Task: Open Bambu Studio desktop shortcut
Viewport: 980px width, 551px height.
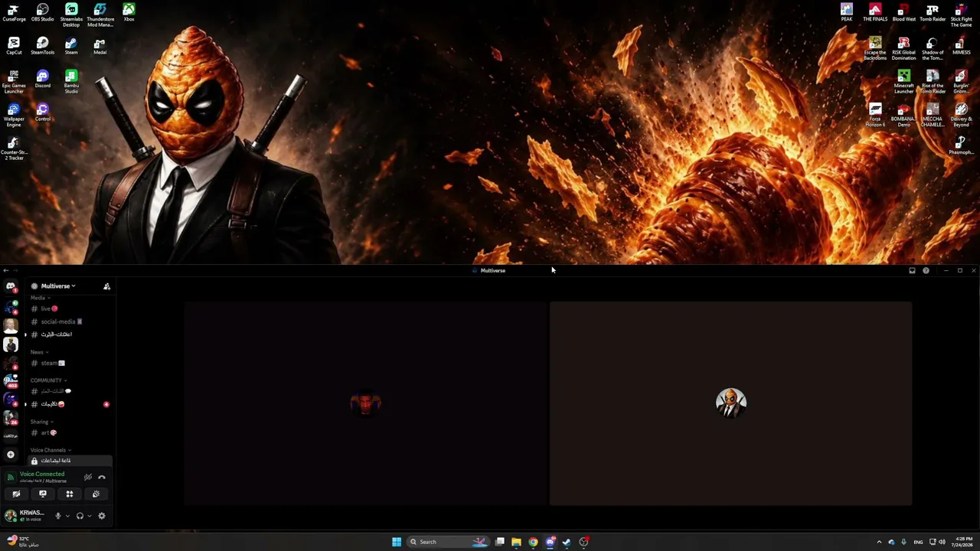Action: click(71, 82)
